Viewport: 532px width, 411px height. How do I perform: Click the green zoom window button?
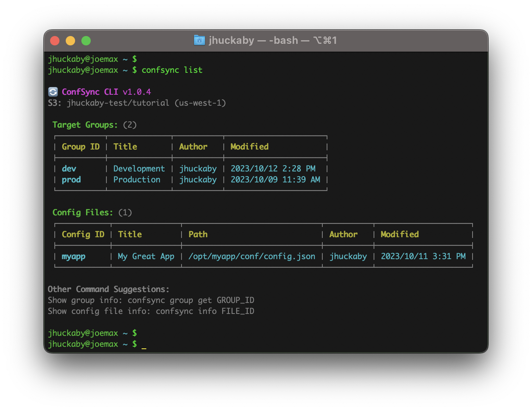click(86, 41)
